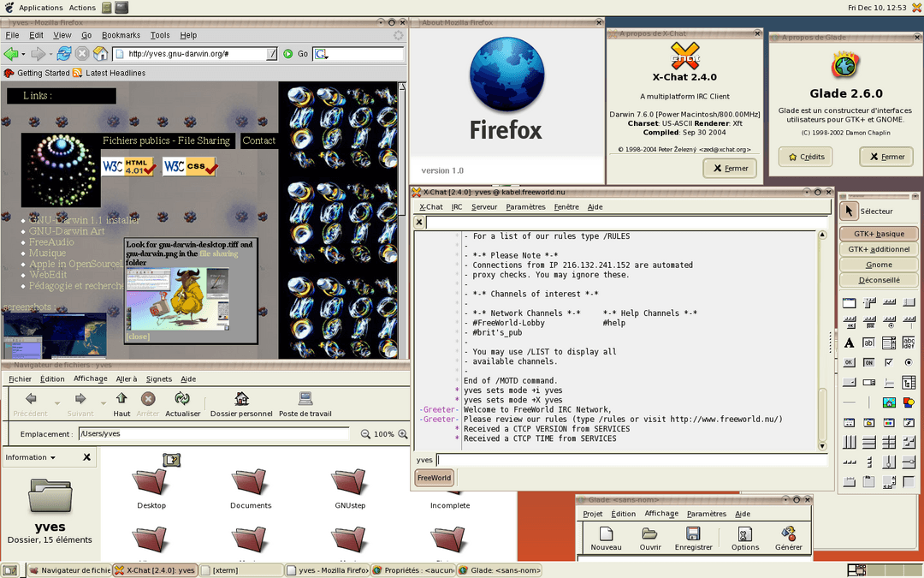Click the Home icon in Firefox toolbar
This screenshot has width=924, height=578.
[99, 53]
